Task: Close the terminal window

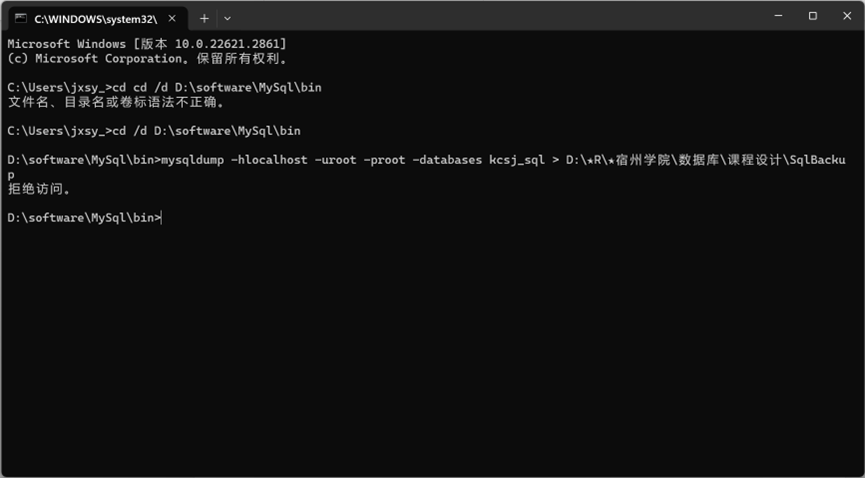Action: pos(846,16)
